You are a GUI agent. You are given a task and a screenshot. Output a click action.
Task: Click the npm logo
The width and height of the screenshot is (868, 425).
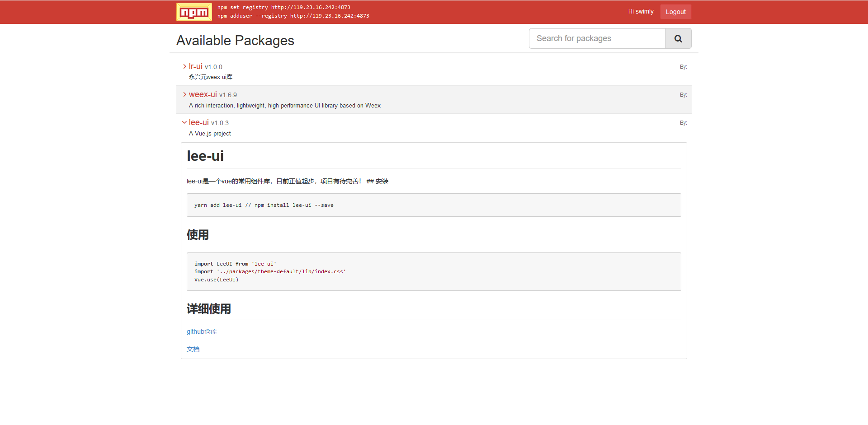pyautogui.click(x=194, y=12)
